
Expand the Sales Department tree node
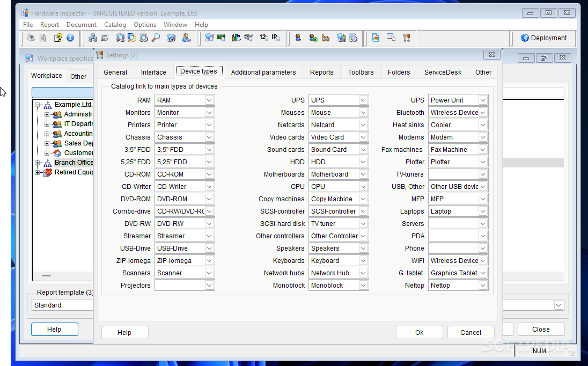47,143
